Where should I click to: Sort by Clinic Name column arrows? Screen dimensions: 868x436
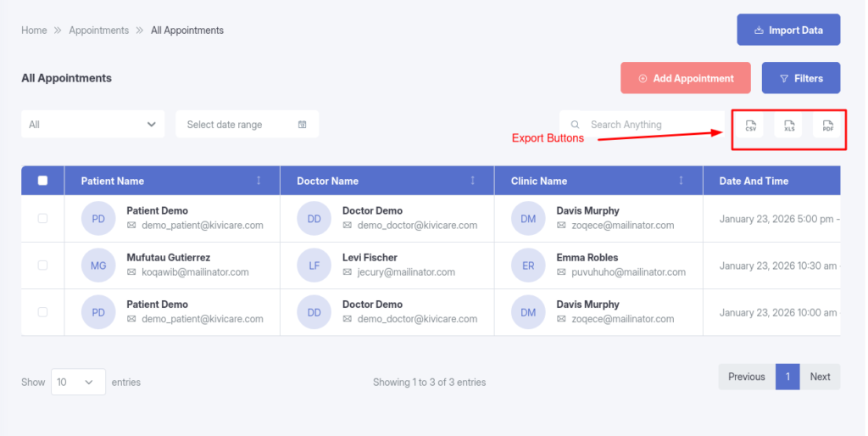point(681,181)
